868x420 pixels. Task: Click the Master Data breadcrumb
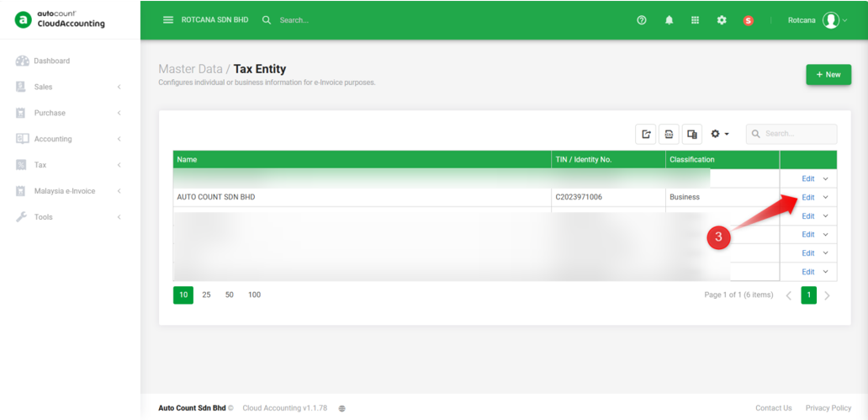pyautogui.click(x=190, y=69)
